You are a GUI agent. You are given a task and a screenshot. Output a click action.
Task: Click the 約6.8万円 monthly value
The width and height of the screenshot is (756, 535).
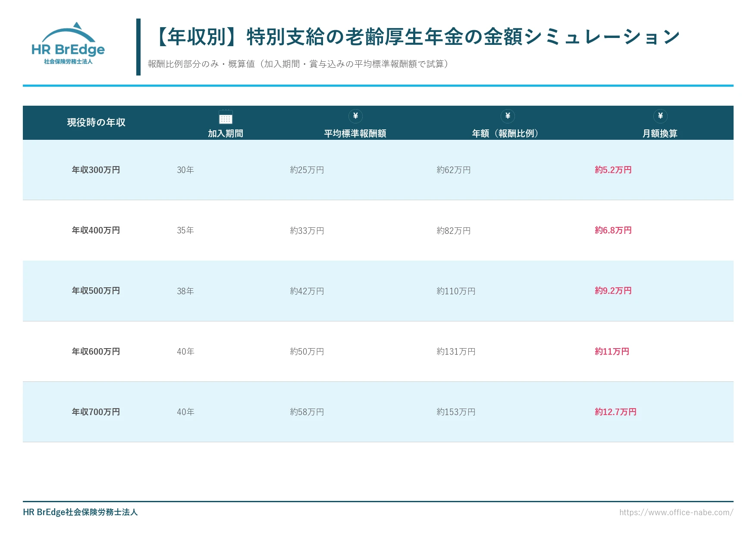613,230
